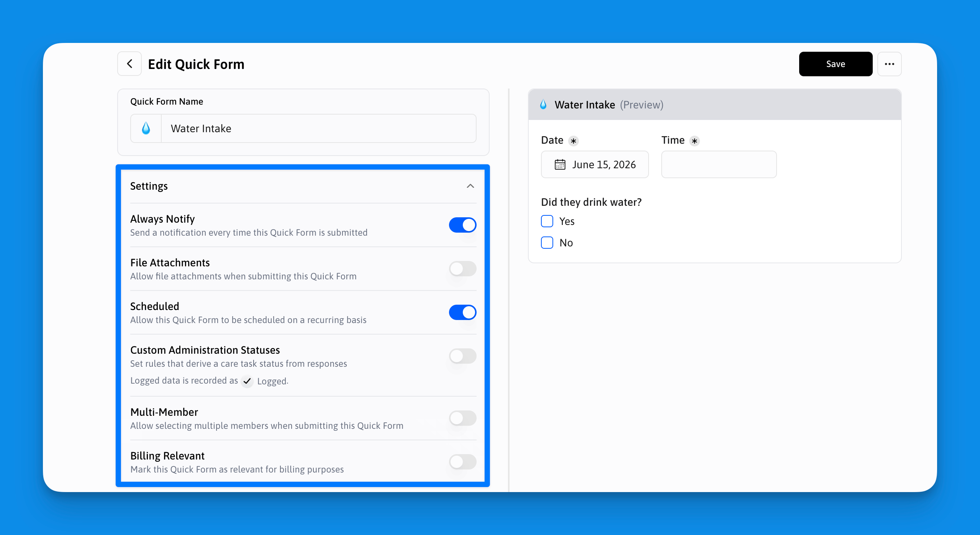Click the File Attachments label
This screenshot has height=535, width=980.
(x=170, y=263)
